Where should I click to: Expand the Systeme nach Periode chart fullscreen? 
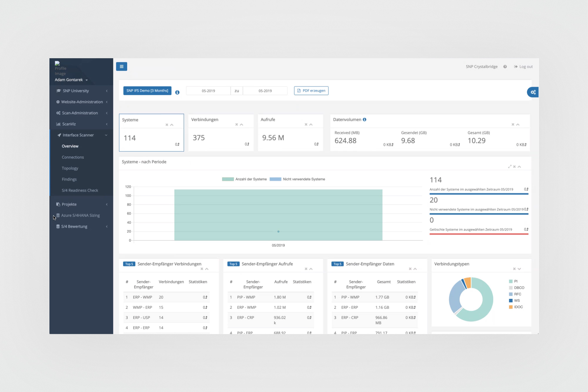(510, 167)
